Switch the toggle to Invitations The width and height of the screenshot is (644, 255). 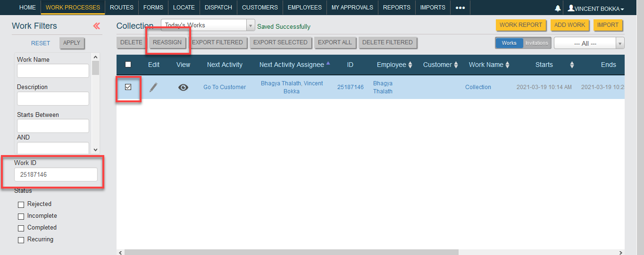(x=537, y=43)
